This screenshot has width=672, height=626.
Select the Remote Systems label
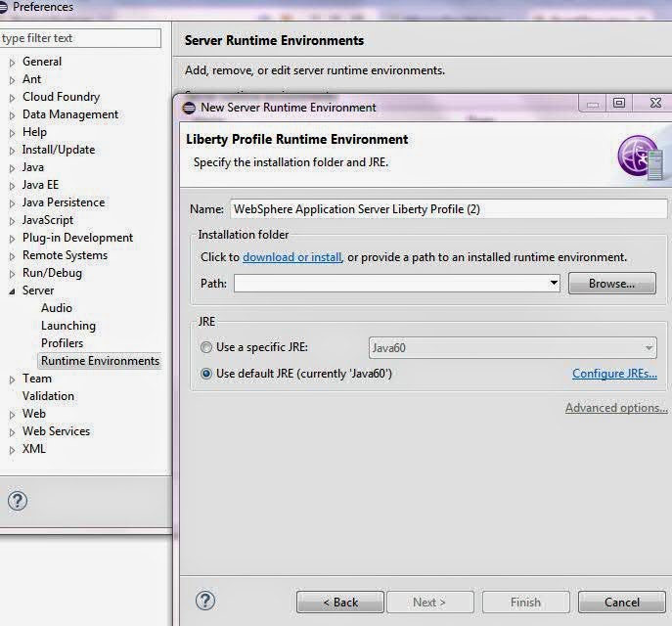[x=65, y=255]
